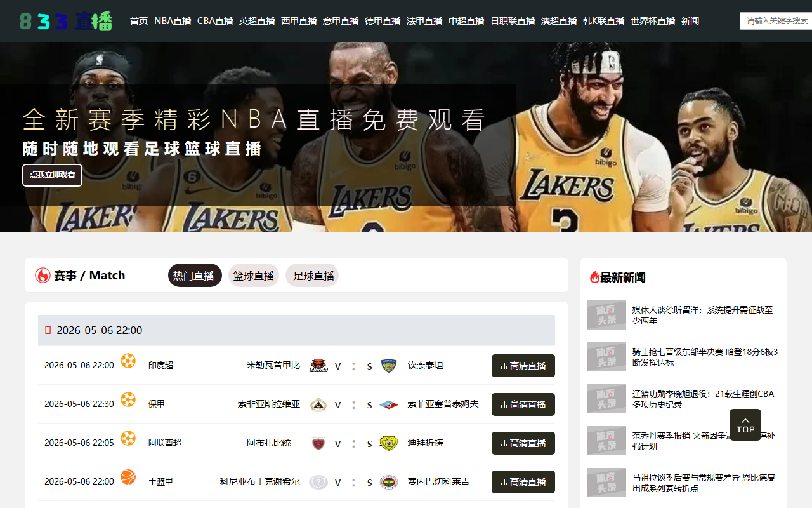Screen dimensions: 812x508
Task: Click league name 阿联酋超
Action: pos(165,443)
